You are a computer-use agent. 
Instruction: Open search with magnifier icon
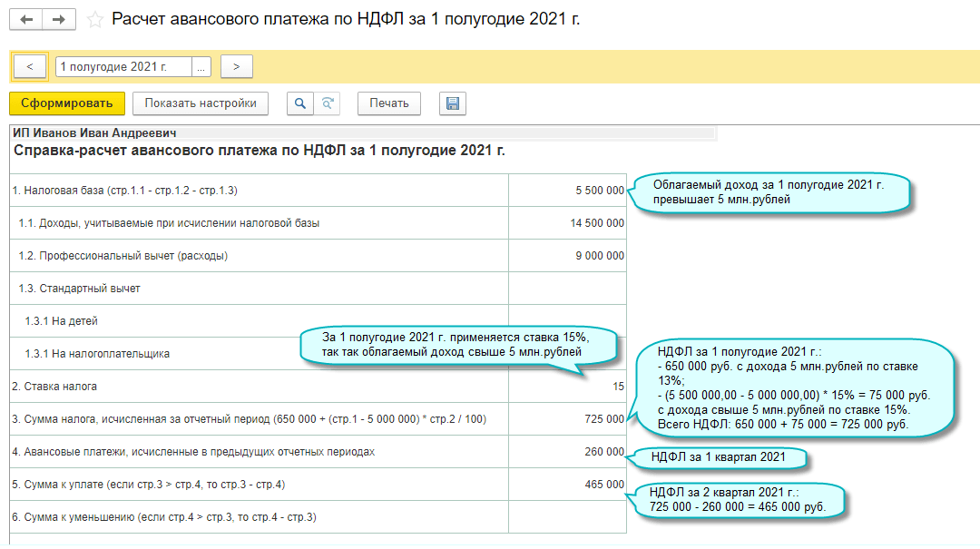point(299,103)
